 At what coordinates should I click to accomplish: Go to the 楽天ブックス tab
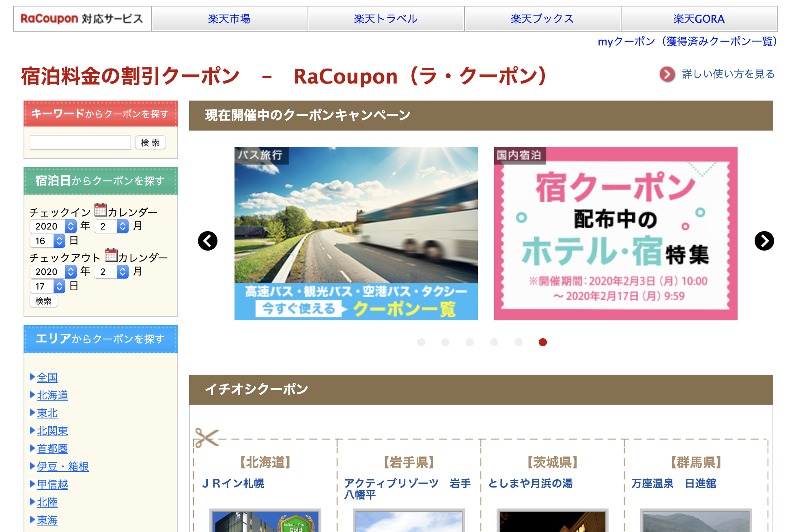pos(542,19)
